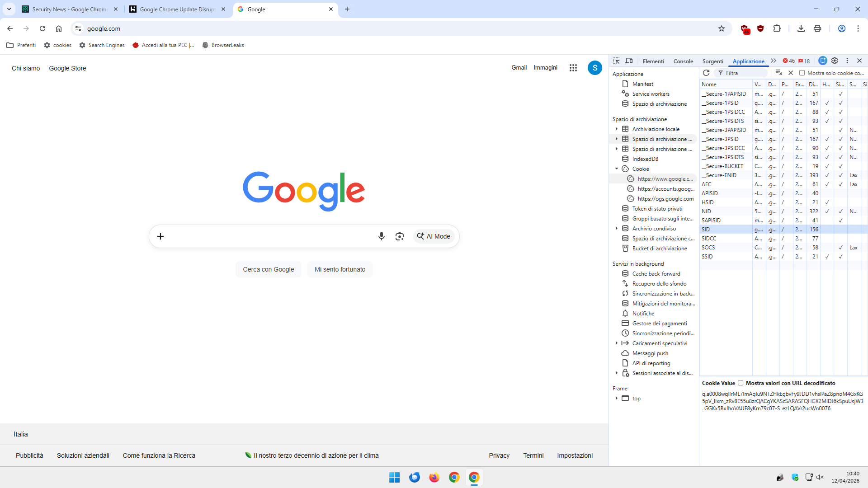Switch to the Elementi tab
Image resolution: width=868 pixels, height=488 pixels.
[653, 61]
